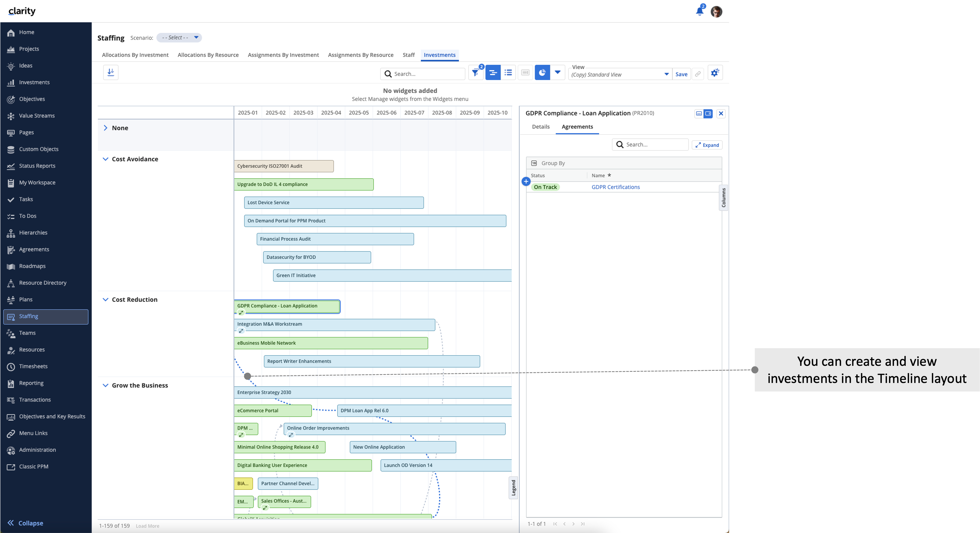Dock the details panel to right
The width and height of the screenshot is (980, 533).
(x=708, y=113)
